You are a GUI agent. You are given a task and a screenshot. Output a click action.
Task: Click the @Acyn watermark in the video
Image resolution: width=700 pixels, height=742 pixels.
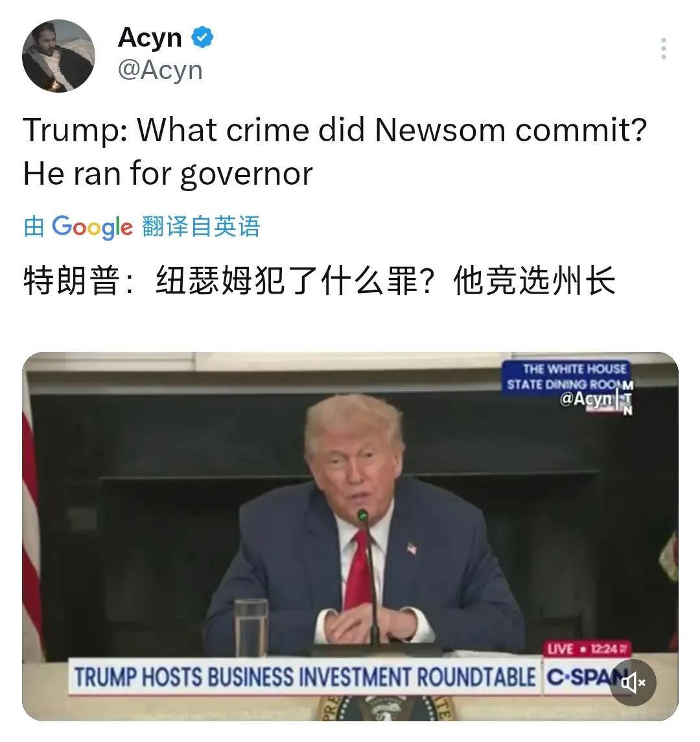point(586,399)
